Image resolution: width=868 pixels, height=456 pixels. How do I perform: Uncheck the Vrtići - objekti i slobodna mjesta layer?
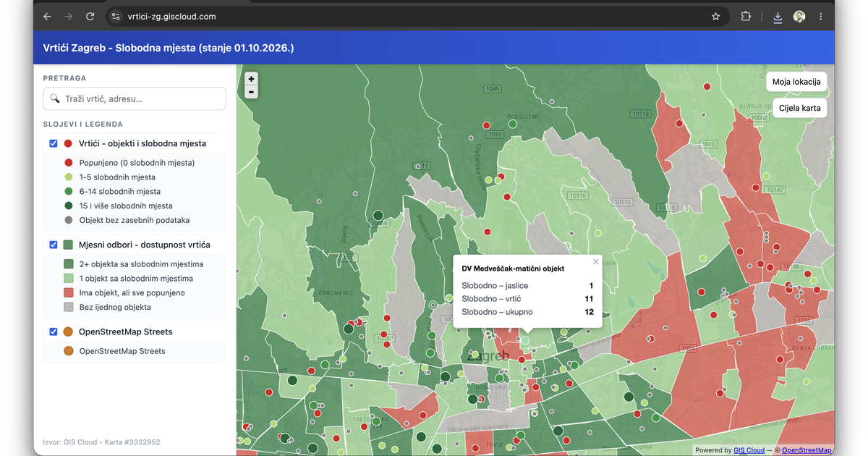coord(54,143)
